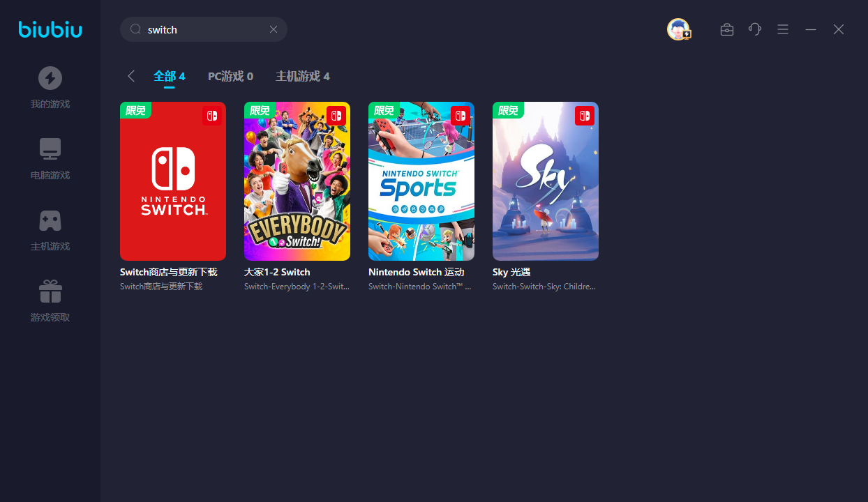Open console games controller icon in sidebar
The height and width of the screenshot is (502, 868).
tap(50, 220)
